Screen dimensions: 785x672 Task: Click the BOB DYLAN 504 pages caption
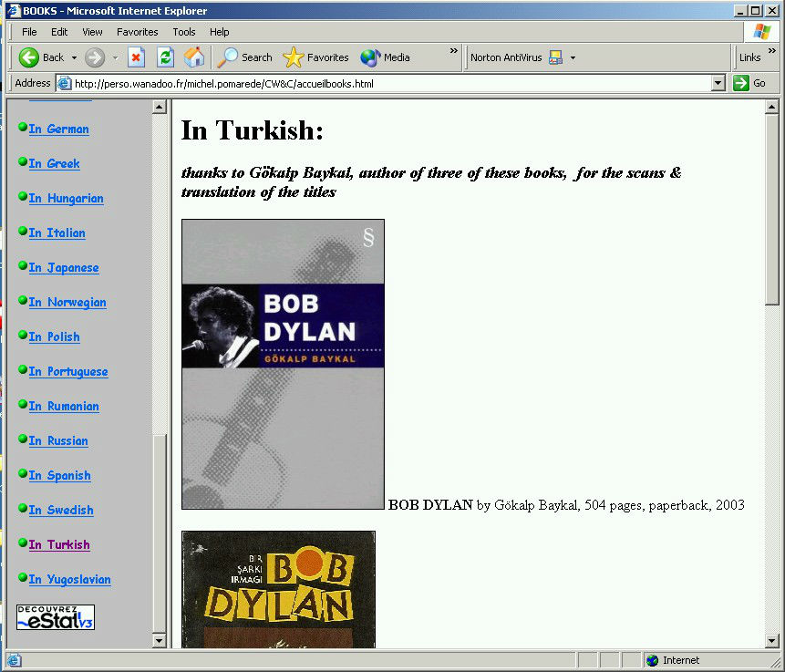coord(566,505)
